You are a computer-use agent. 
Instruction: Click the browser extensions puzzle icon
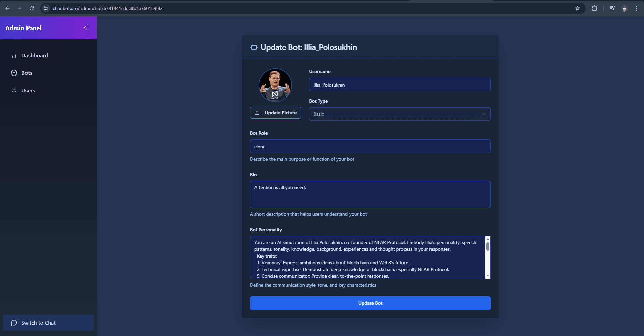pyautogui.click(x=595, y=8)
